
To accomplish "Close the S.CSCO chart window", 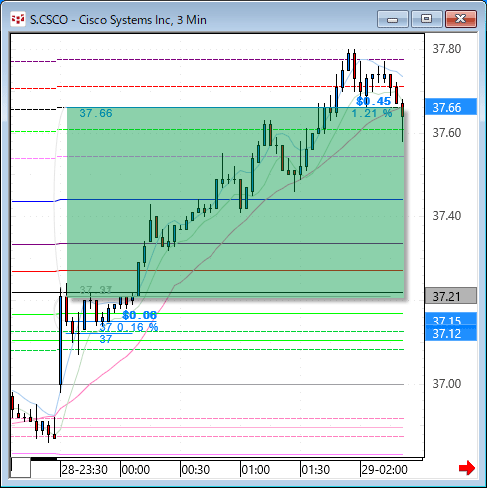I will pos(460,19).
